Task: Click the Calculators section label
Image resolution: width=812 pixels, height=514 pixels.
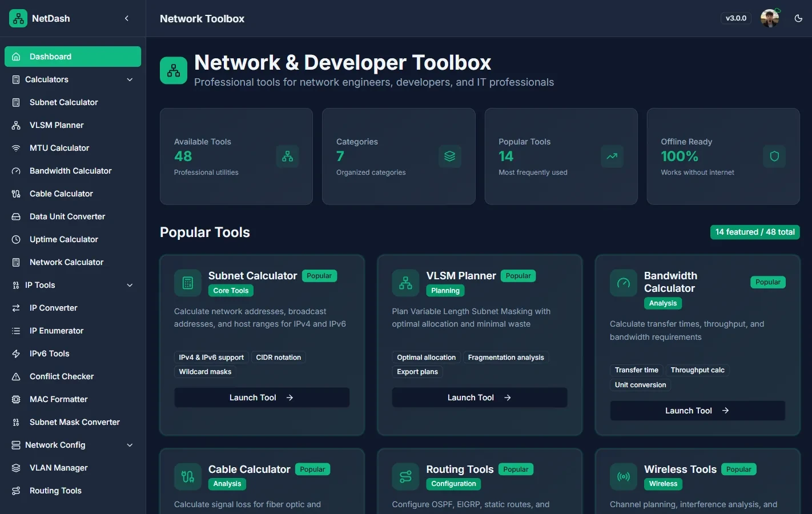Action: tap(47, 79)
